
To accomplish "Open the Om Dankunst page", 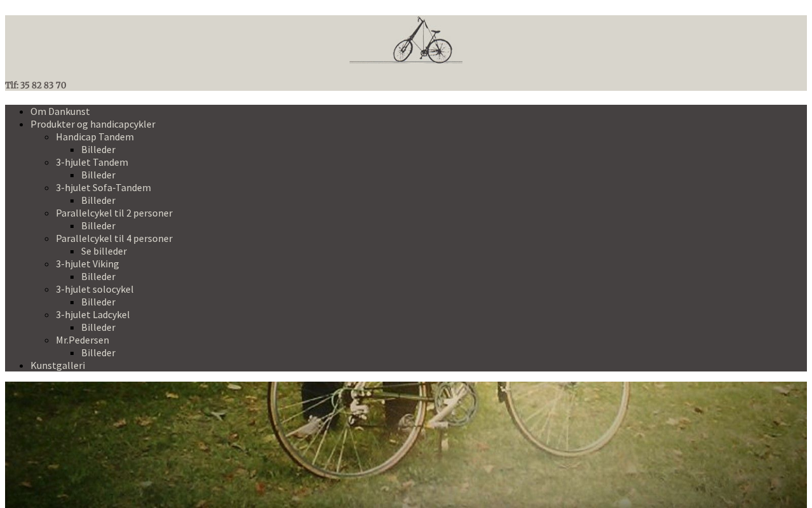I will coord(60,111).
